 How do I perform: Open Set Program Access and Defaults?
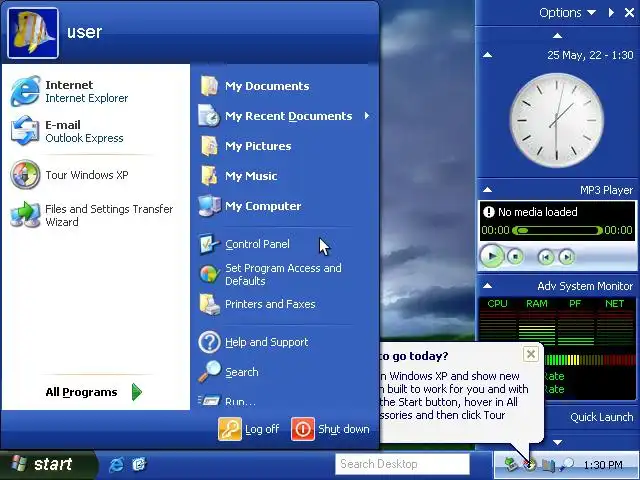[271, 274]
